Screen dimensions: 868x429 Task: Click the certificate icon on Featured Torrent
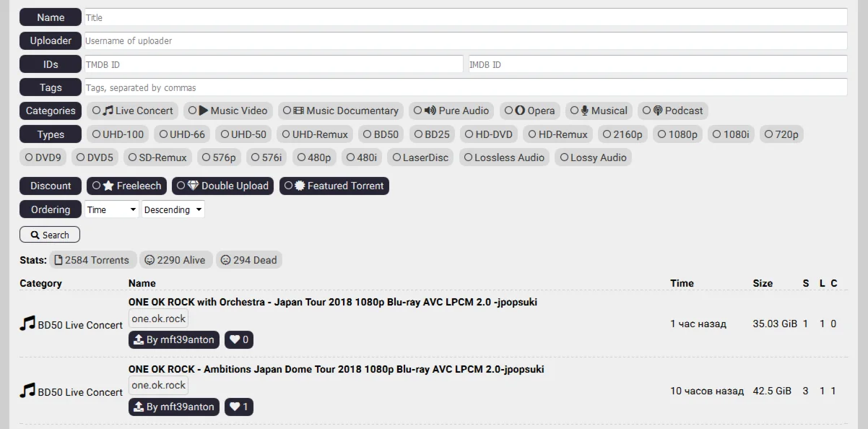click(300, 186)
